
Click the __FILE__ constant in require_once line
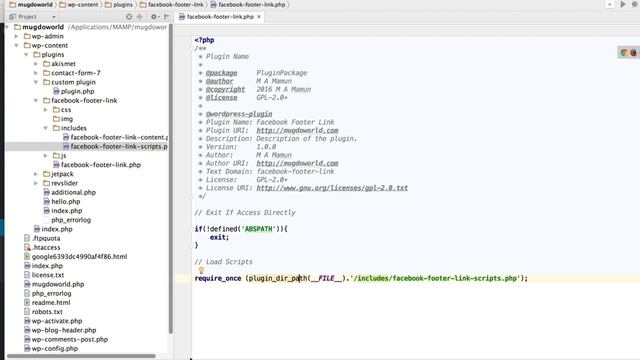tap(326, 278)
